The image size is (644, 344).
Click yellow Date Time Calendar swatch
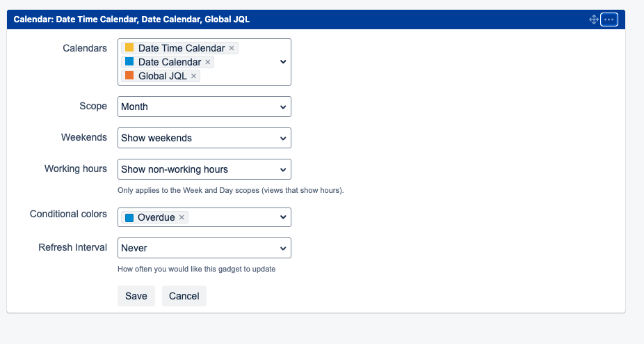click(129, 48)
